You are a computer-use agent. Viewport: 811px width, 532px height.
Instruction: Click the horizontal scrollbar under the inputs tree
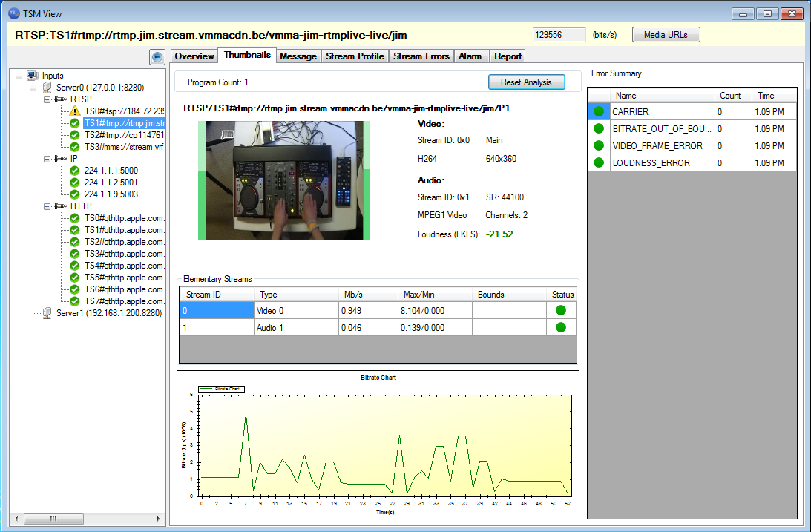tap(52, 519)
